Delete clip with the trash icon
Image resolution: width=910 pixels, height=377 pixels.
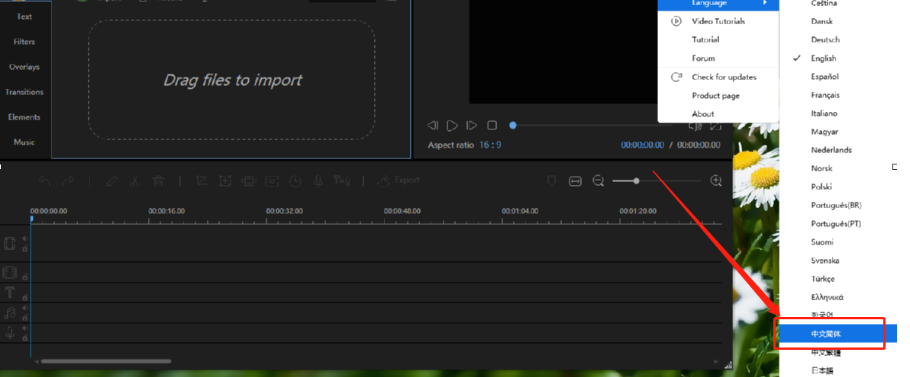(158, 181)
